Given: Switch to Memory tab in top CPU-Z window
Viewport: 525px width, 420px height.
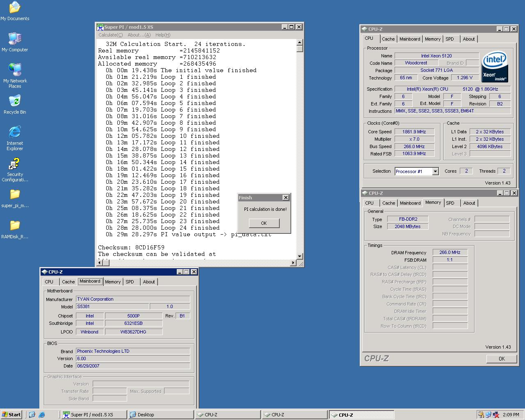Looking at the screenshot, I should [432, 39].
